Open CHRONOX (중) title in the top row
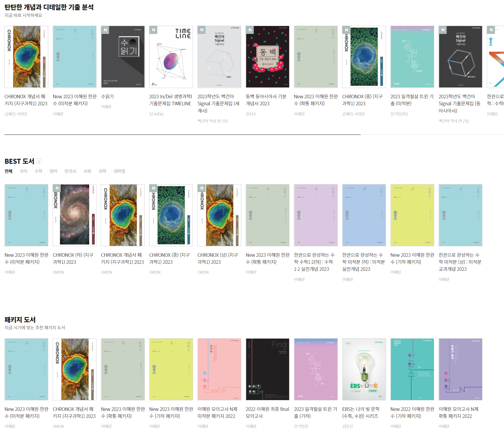The height and width of the screenshot is (448, 504). point(362,100)
